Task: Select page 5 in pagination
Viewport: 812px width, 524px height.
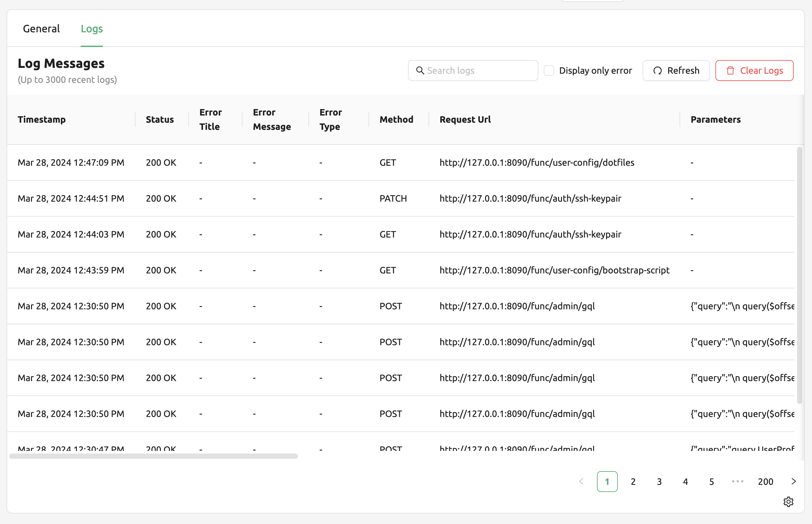Action: point(711,482)
